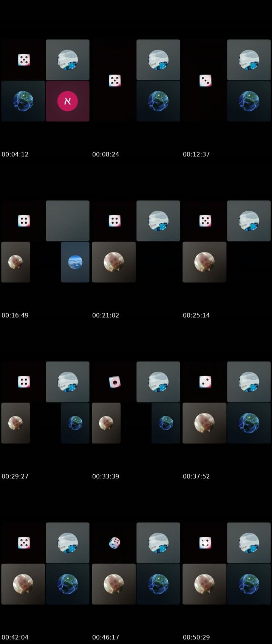
Task: Open the airplane-window avatar in the 00:50:29 frame
Action: (x=249, y=543)
